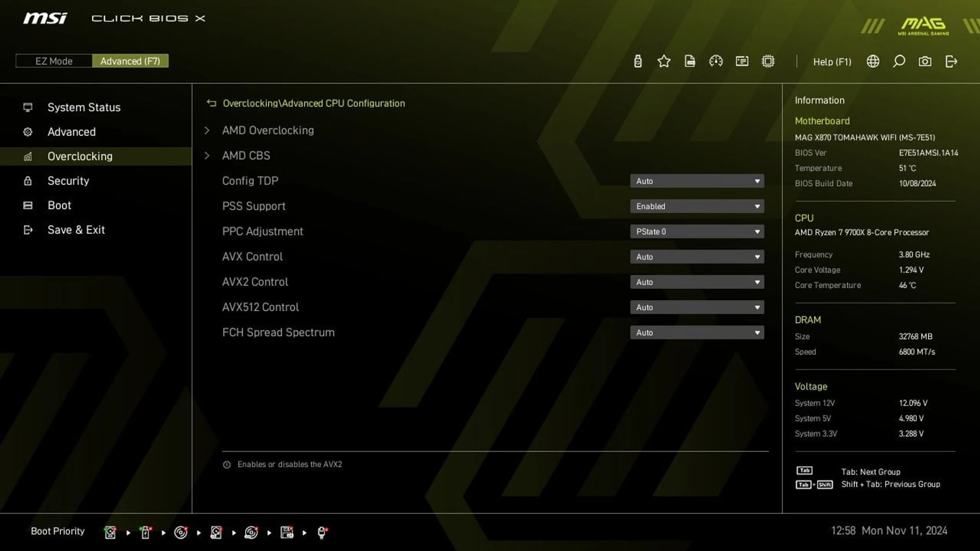
Task: Click the Security lock icon in sidebar
Action: (28, 181)
